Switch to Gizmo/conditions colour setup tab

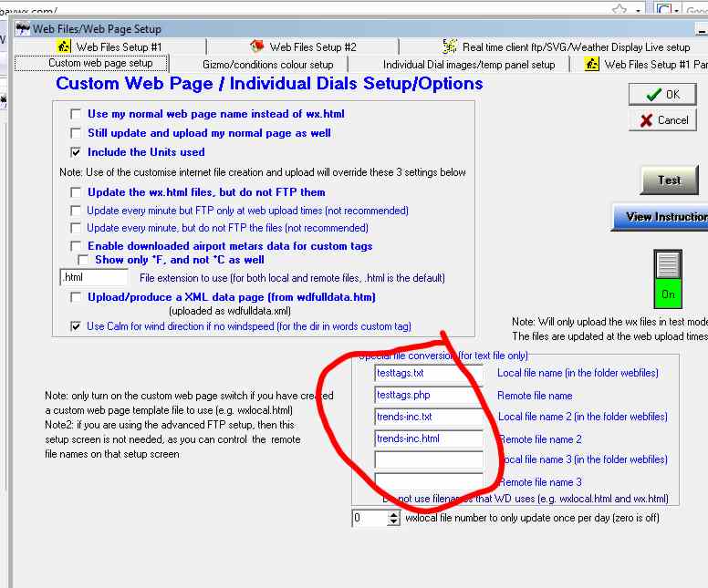(x=267, y=65)
